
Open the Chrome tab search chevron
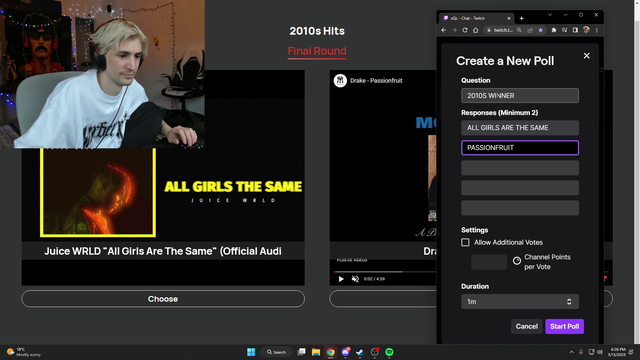click(550, 15)
